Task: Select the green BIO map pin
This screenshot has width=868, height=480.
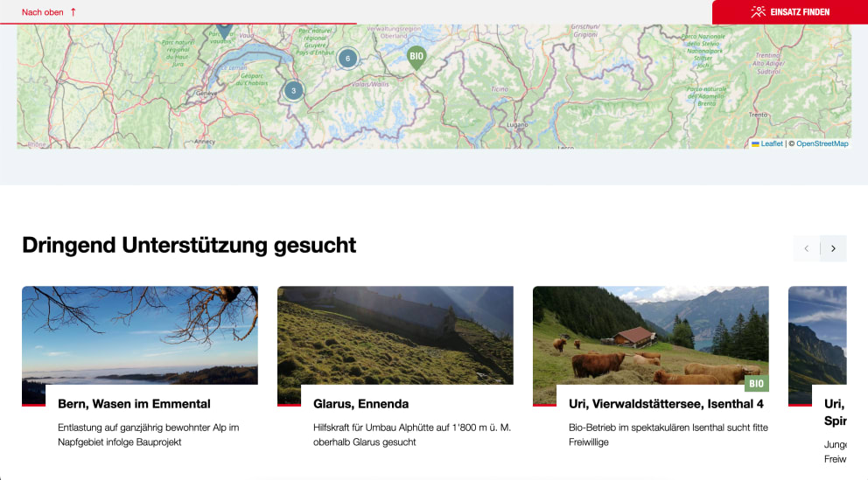Action: coord(416,58)
